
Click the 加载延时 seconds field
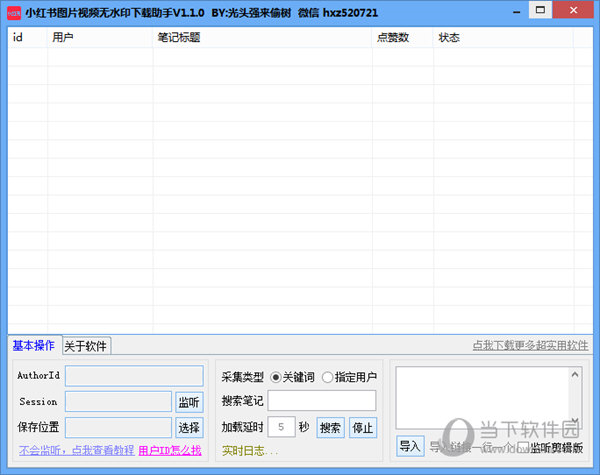281,427
